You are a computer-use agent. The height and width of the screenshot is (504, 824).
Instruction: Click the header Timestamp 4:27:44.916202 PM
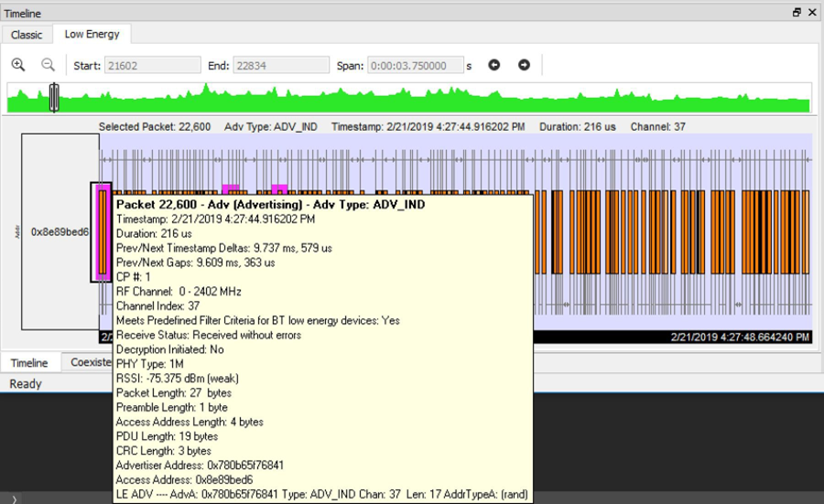point(428,126)
